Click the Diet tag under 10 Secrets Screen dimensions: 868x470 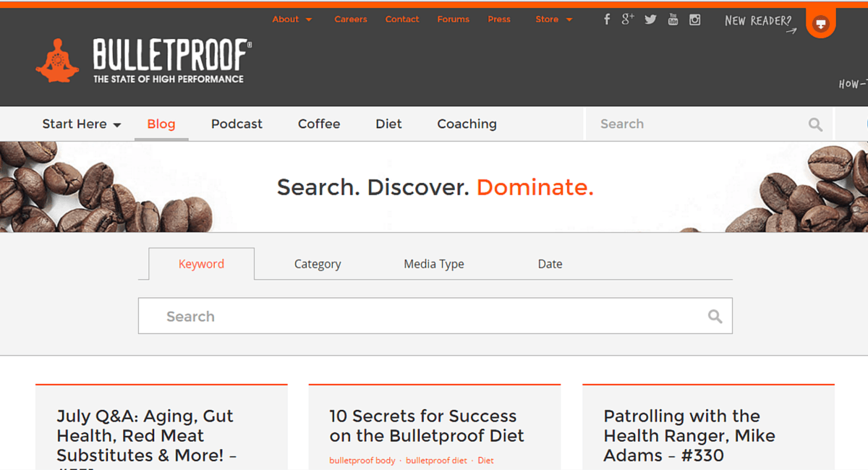point(485,461)
